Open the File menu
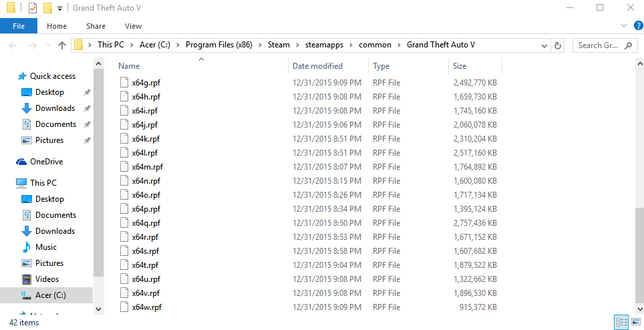This screenshot has height=330, width=644. [19, 26]
